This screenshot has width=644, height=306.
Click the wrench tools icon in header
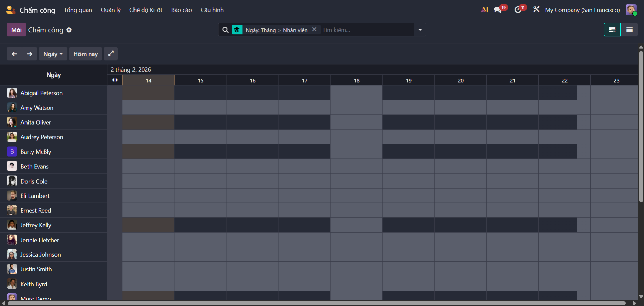[536, 10]
